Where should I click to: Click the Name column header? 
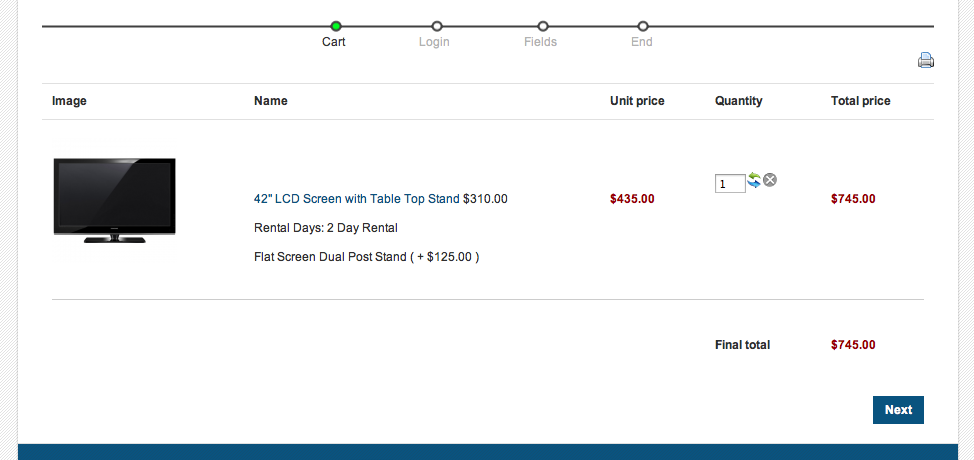tap(271, 101)
